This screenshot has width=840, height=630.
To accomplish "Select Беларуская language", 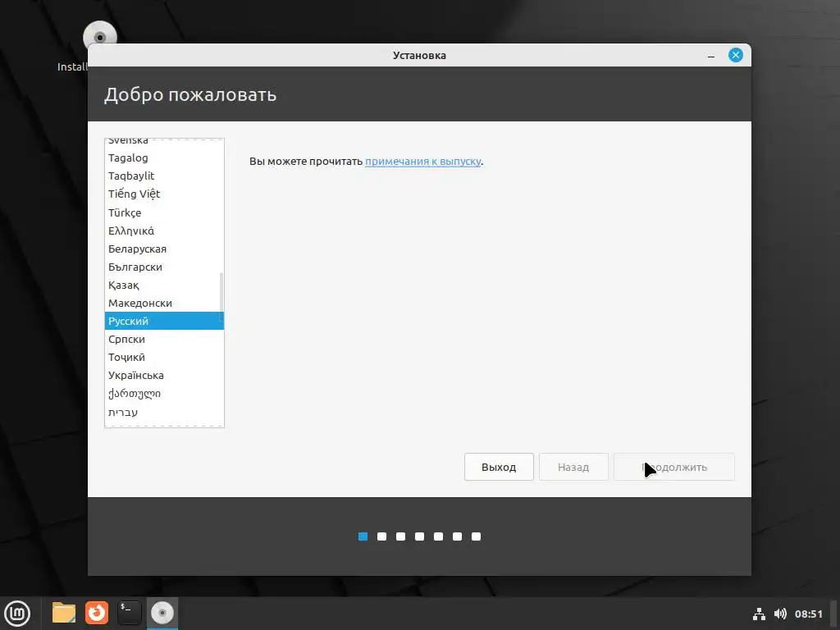I will [x=164, y=249].
